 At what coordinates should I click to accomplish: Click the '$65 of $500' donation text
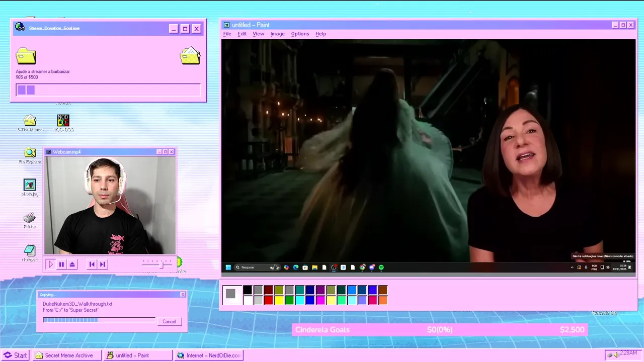[x=27, y=77]
